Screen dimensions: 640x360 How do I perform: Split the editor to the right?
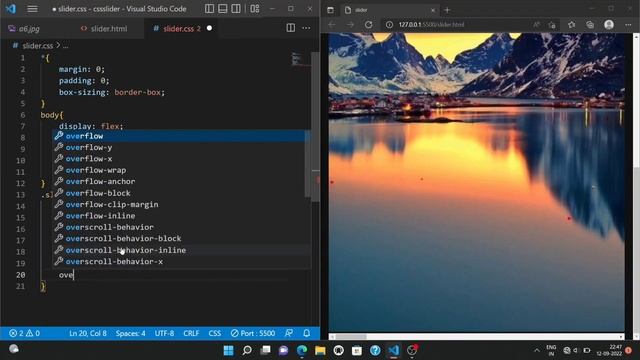click(291, 28)
